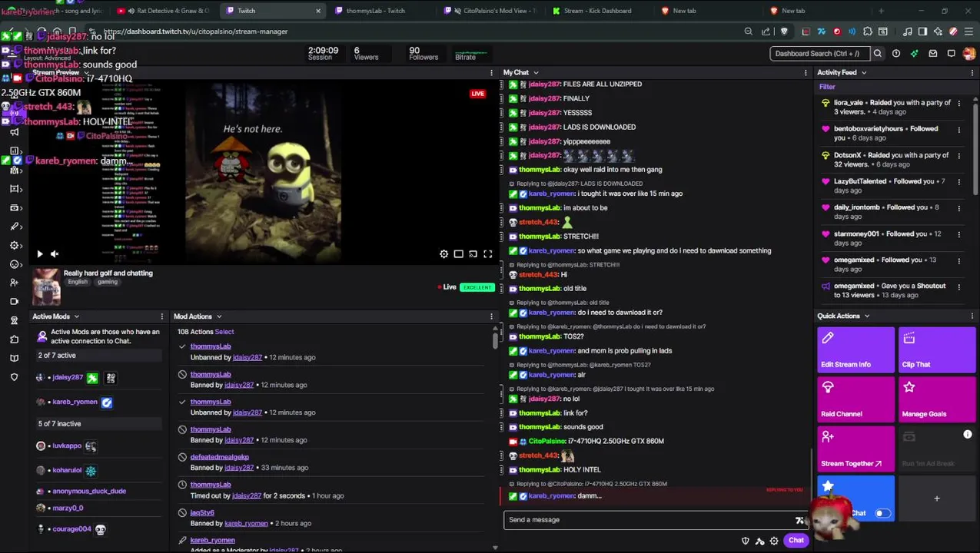Switch stream preview to theatre mode
The width and height of the screenshot is (980, 553).
click(458, 254)
